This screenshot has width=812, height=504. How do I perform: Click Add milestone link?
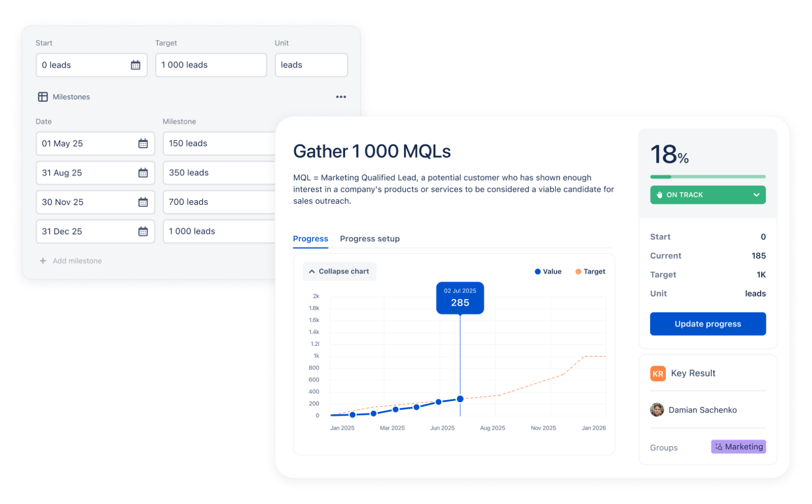click(x=77, y=261)
